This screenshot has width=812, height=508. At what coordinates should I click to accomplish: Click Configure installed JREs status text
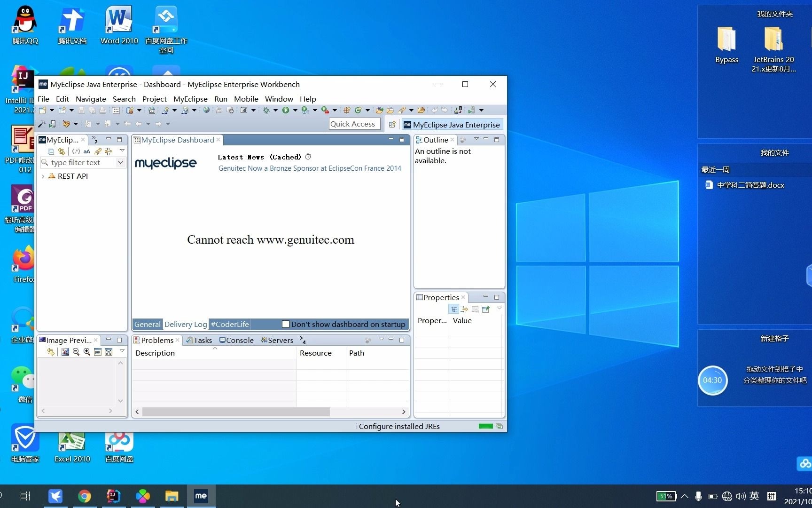[x=399, y=426]
